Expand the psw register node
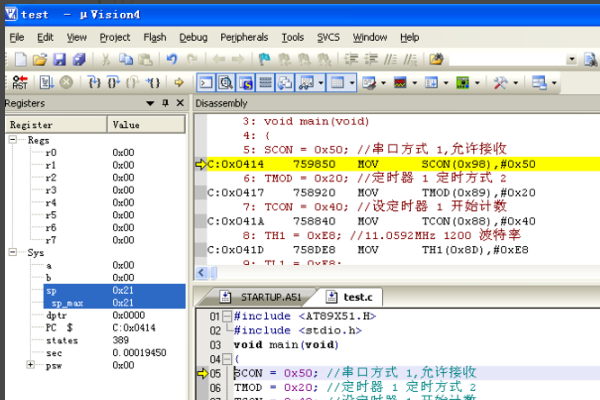 pyautogui.click(x=31, y=366)
